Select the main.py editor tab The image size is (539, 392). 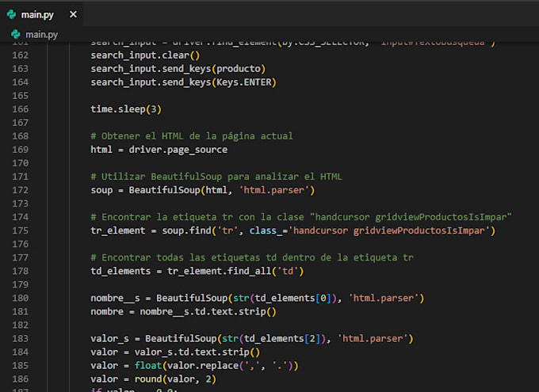41,14
